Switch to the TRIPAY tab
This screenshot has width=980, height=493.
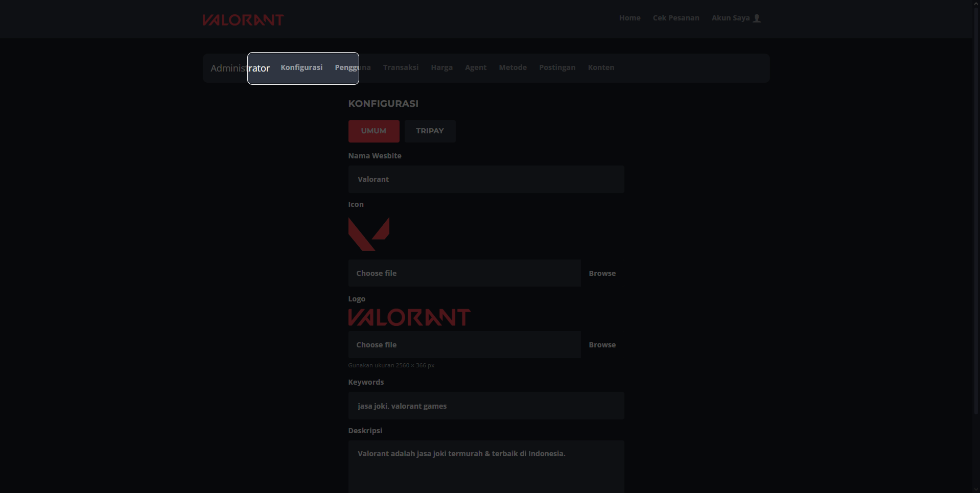(x=430, y=131)
